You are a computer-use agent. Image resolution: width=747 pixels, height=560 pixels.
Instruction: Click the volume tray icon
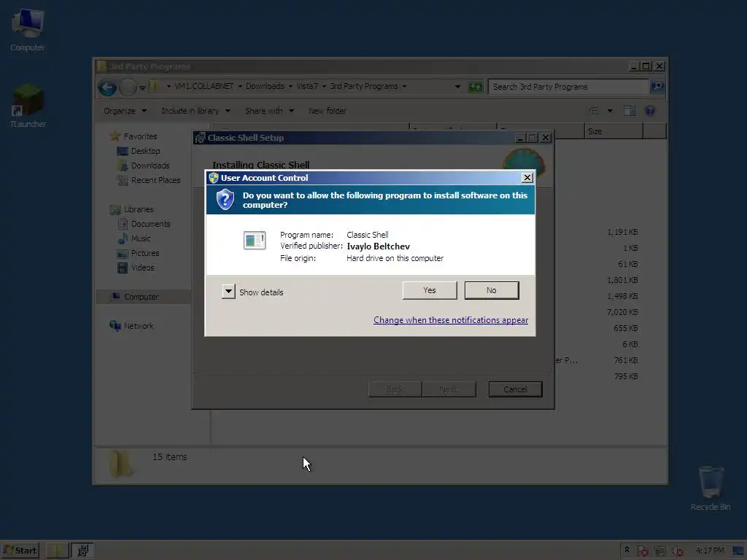click(x=677, y=551)
